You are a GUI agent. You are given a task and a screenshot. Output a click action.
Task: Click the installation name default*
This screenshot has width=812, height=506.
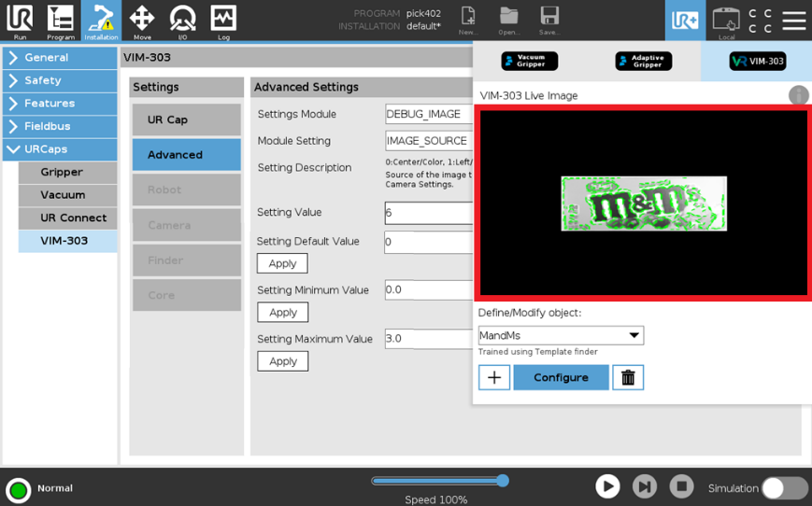coord(423,26)
